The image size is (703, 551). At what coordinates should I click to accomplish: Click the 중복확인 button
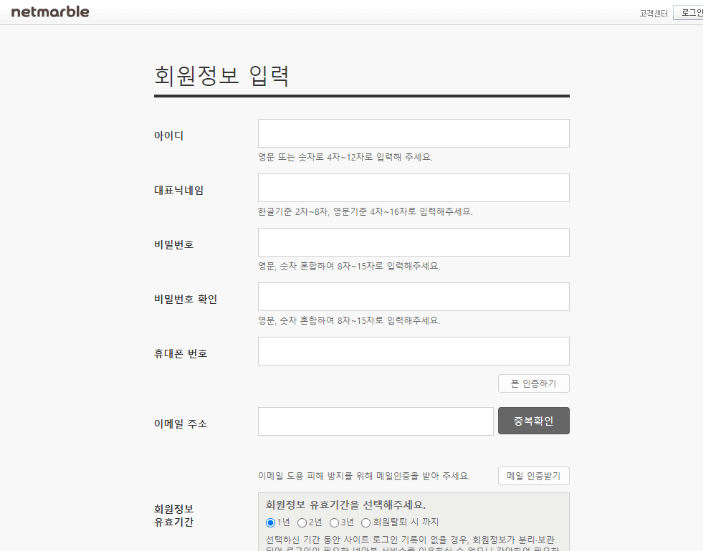534,421
